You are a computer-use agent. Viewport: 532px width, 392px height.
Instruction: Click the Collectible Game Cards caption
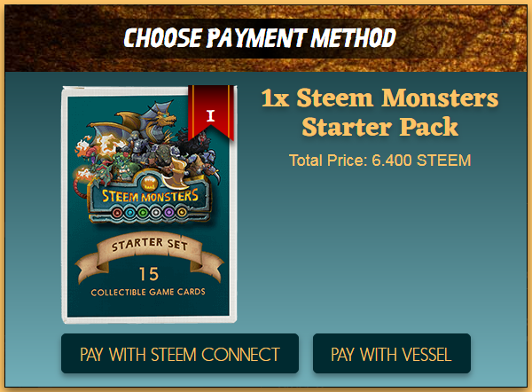[148, 292]
